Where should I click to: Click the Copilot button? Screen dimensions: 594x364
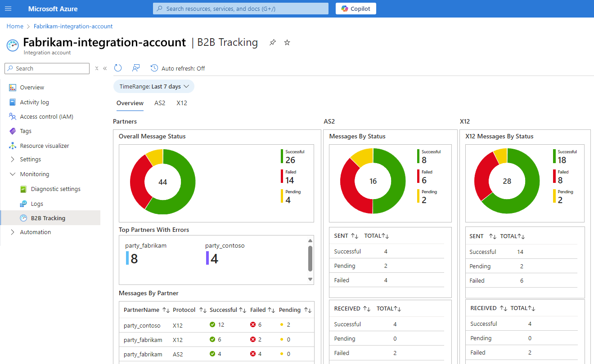tap(355, 9)
